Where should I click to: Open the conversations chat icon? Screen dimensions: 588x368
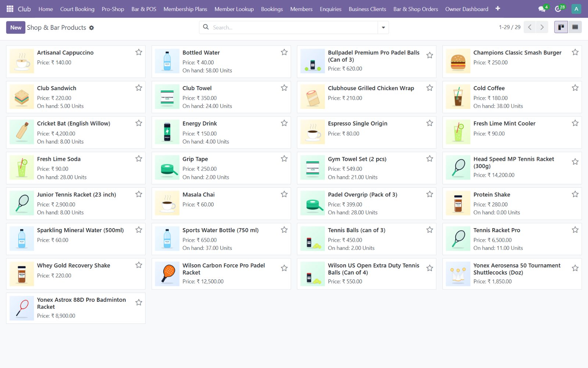tap(542, 9)
